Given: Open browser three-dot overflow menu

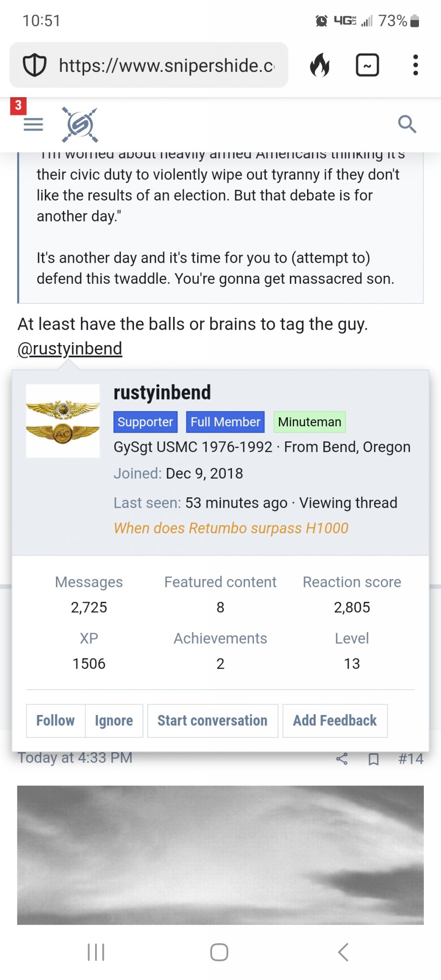Looking at the screenshot, I should tap(415, 65).
